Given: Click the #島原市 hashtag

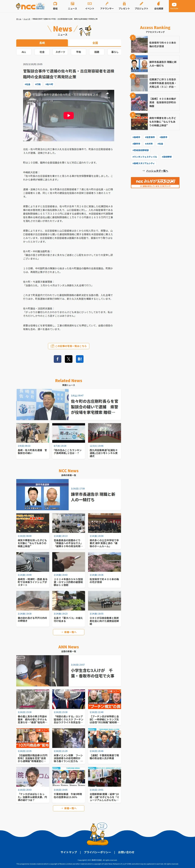Looking at the screenshot, I should pos(163,137).
